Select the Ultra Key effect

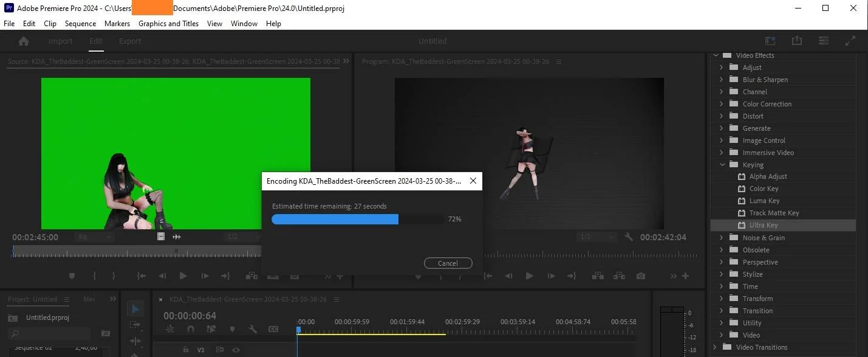[x=763, y=225]
